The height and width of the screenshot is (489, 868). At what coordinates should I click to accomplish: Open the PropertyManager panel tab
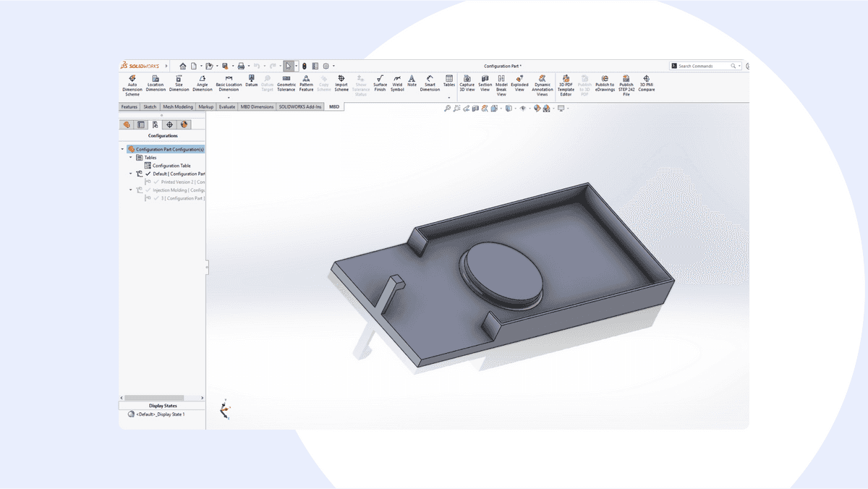[141, 125]
